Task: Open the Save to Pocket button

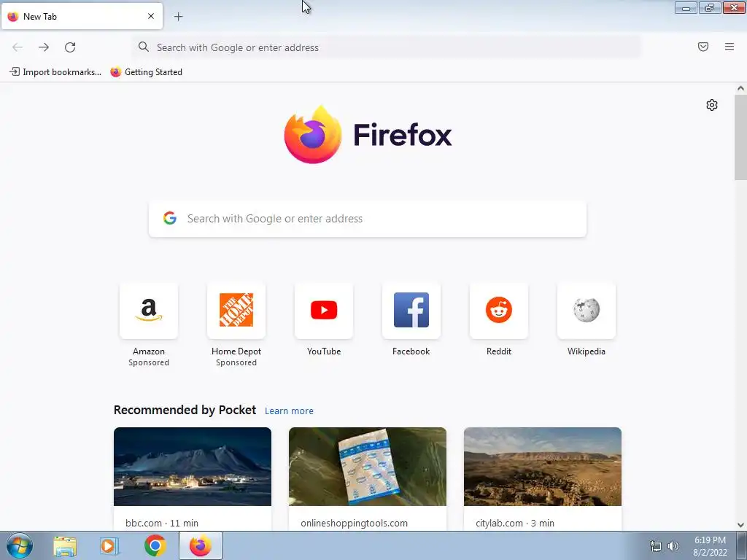Action: [x=703, y=47]
